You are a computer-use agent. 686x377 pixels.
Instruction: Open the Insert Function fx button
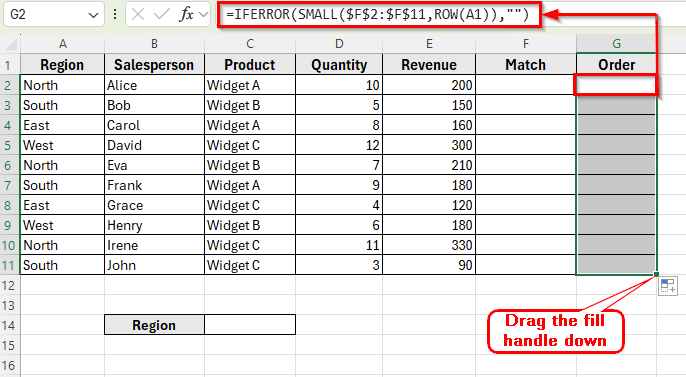click(x=186, y=14)
